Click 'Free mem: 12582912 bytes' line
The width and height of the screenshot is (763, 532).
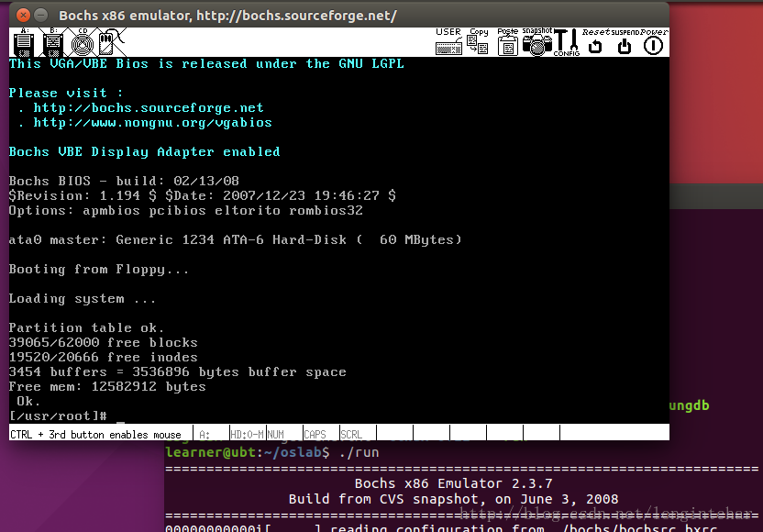(107, 386)
